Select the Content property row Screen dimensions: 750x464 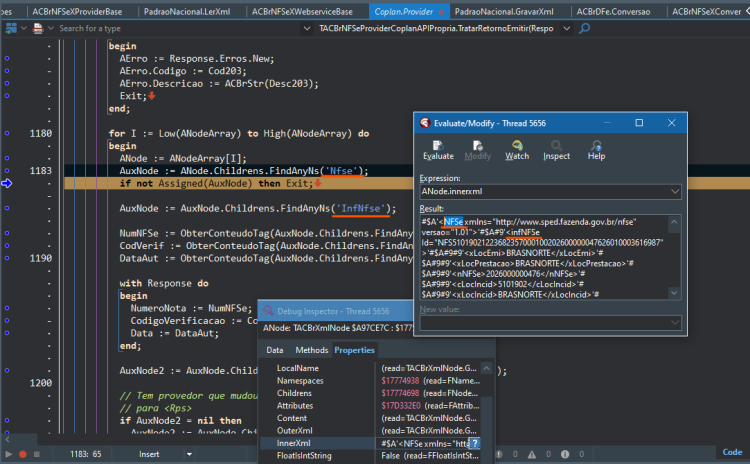click(x=371, y=418)
